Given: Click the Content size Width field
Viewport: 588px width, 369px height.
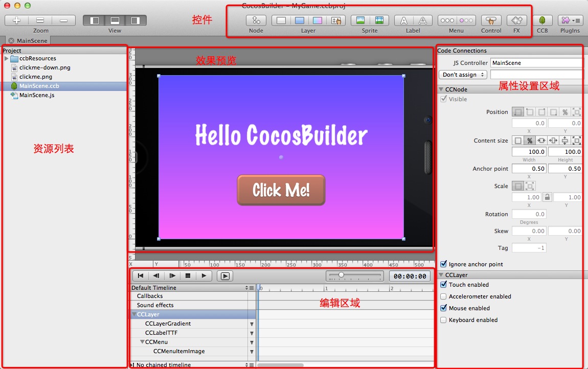Looking at the screenshot, I should (529, 151).
